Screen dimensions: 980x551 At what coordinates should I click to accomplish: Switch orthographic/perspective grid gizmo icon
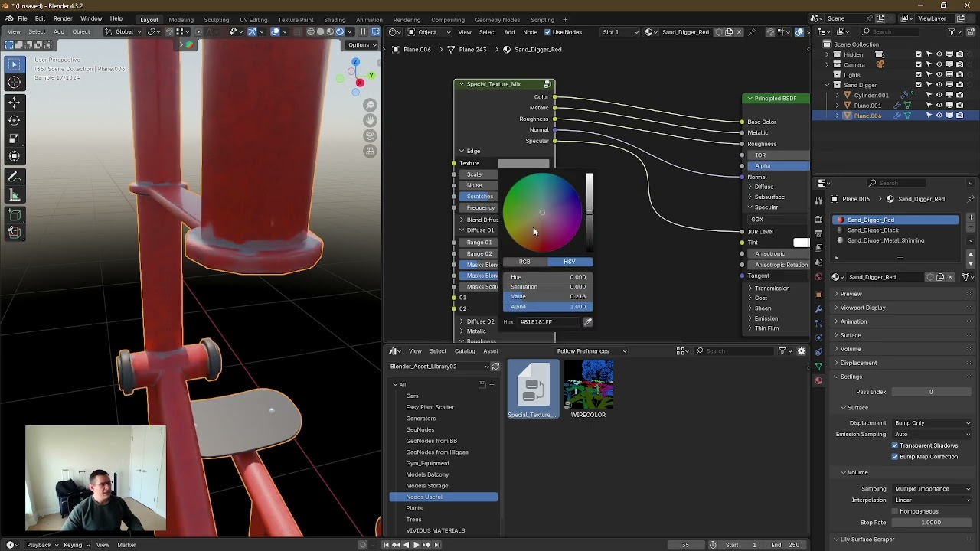tap(370, 152)
